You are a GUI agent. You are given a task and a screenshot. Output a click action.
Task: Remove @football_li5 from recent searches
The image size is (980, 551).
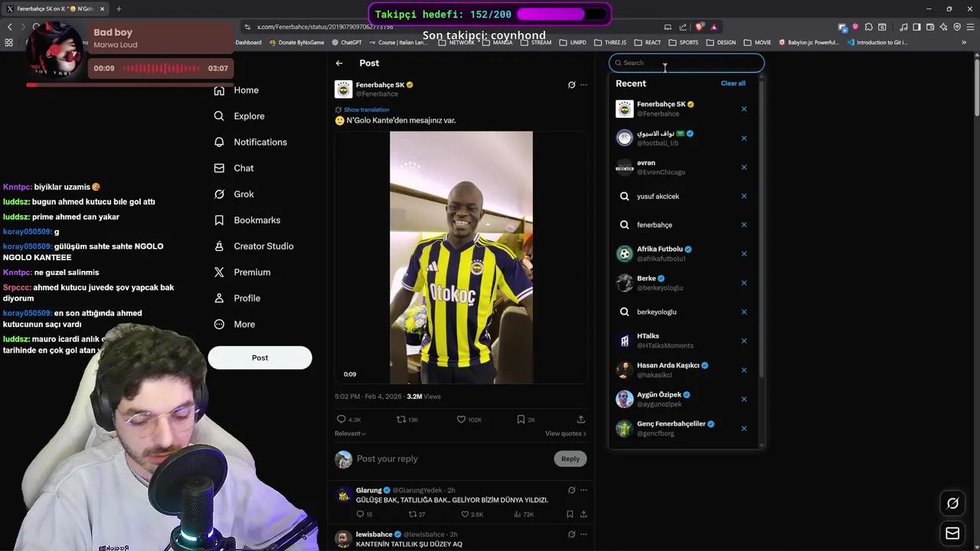(743, 139)
